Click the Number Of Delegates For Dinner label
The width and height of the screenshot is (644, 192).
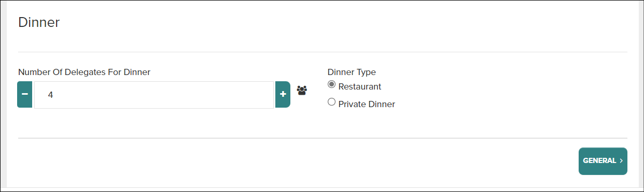tap(84, 72)
